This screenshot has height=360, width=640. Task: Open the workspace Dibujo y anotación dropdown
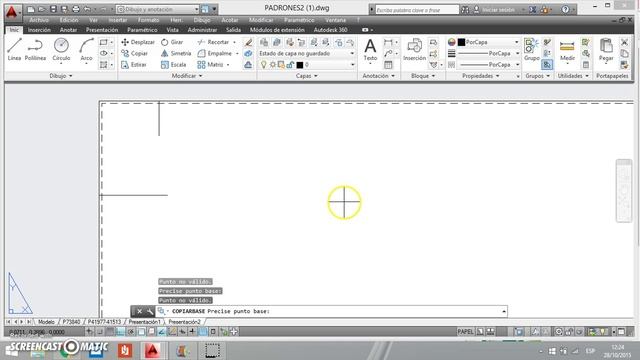(158, 9)
